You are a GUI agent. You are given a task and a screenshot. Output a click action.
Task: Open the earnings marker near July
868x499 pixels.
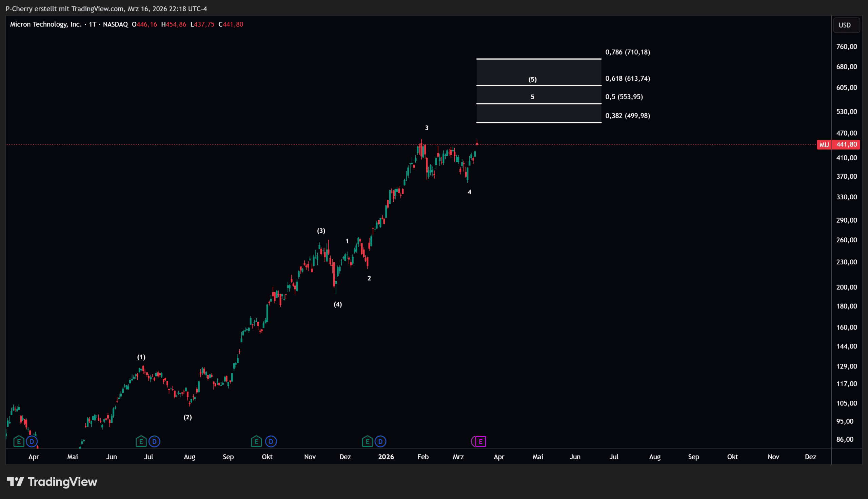click(141, 441)
